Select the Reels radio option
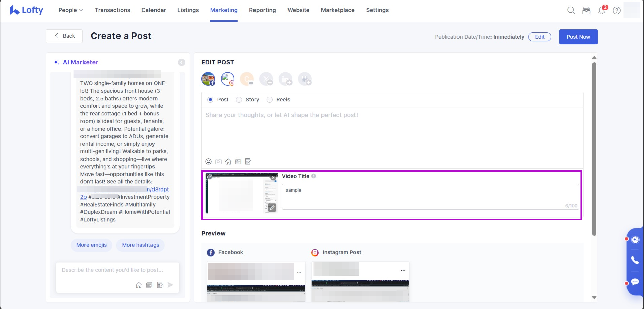644x309 pixels. pyautogui.click(x=270, y=100)
